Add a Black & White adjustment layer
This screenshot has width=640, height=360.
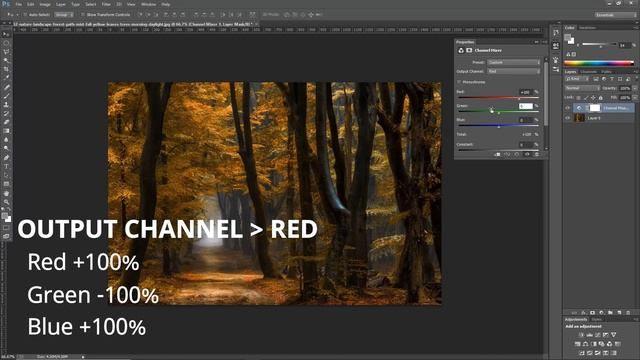pyautogui.click(x=593, y=344)
